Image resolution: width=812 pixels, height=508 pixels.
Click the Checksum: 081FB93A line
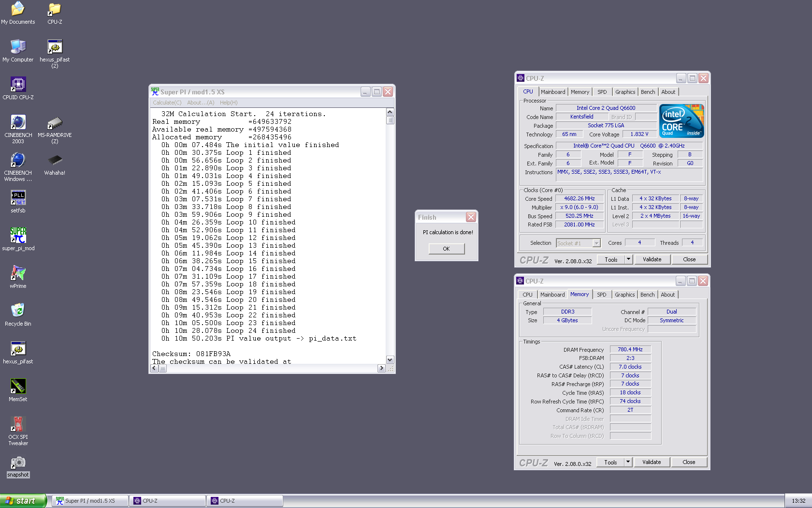click(191, 354)
